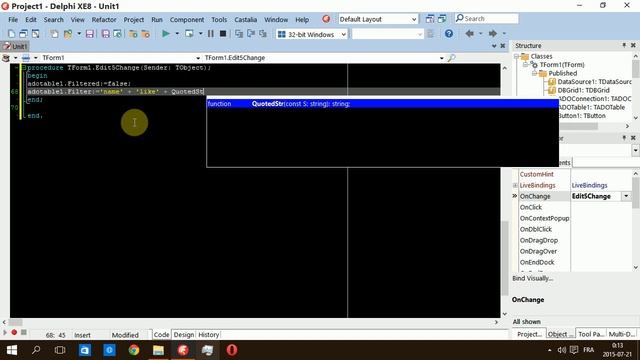Open the File menu
Viewport: 640px width, 360px height.
point(13,20)
